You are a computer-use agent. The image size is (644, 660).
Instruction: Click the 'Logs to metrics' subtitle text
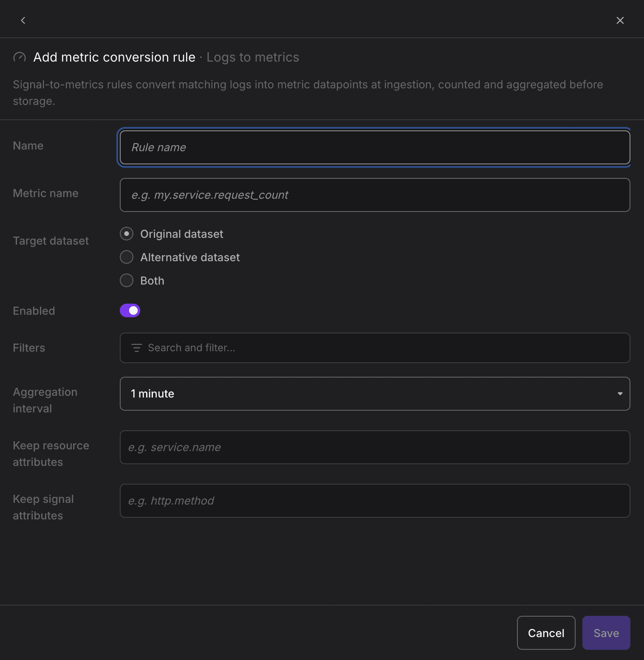point(253,57)
